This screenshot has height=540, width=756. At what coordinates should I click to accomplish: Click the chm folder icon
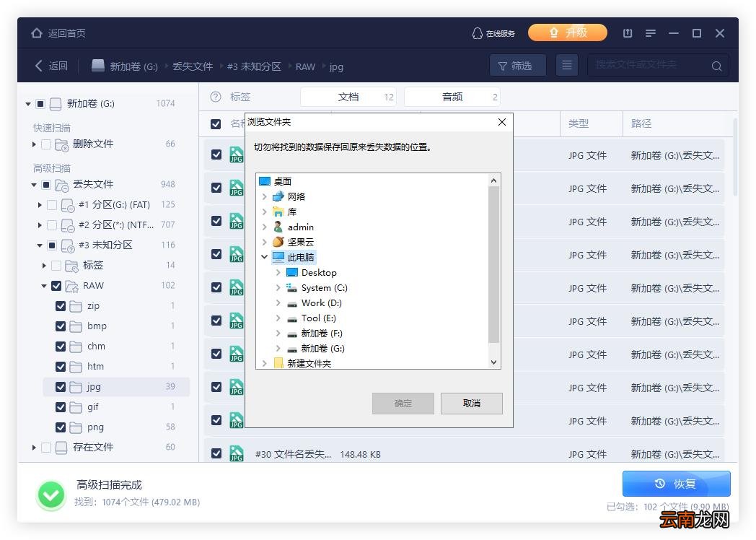tap(76, 347)
